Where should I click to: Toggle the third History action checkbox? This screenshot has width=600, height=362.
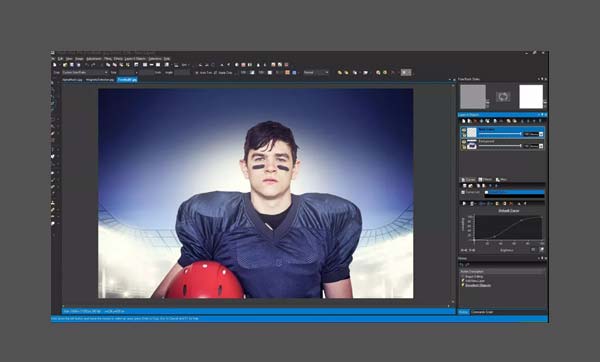pos(463,285)
